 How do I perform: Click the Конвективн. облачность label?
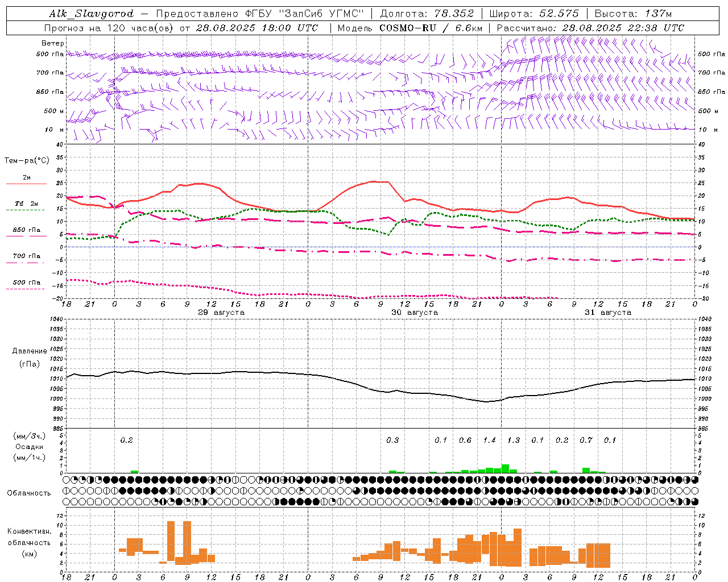click(x=30, y=537)
